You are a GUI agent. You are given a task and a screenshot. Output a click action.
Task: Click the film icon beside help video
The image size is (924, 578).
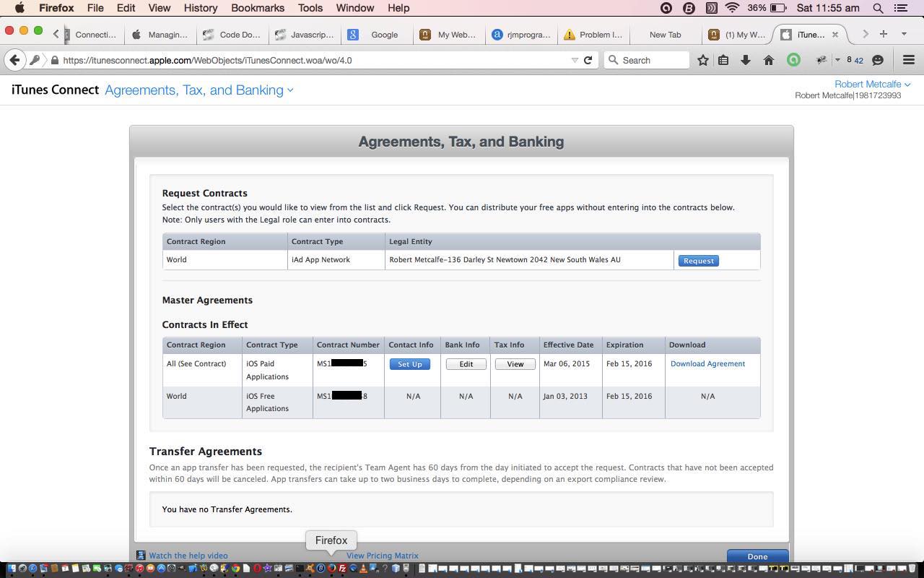[141, 556]
